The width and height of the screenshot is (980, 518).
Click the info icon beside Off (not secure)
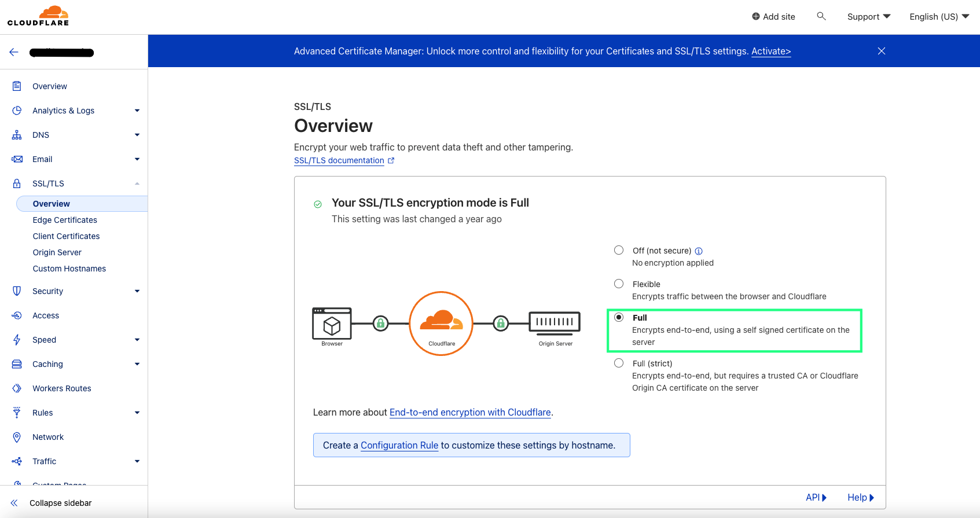[x=699, y=251]
